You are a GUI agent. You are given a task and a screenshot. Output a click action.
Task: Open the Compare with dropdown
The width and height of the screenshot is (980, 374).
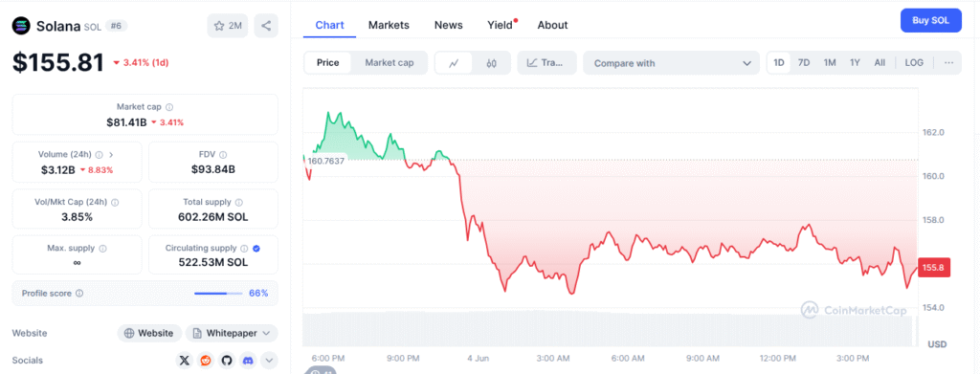pos(671,63)
